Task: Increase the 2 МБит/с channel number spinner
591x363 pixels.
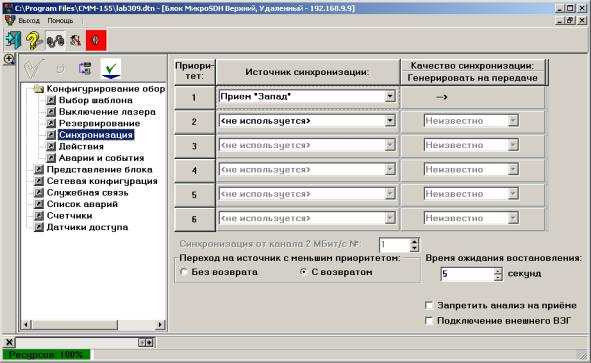Action: (x=414, y=242)
